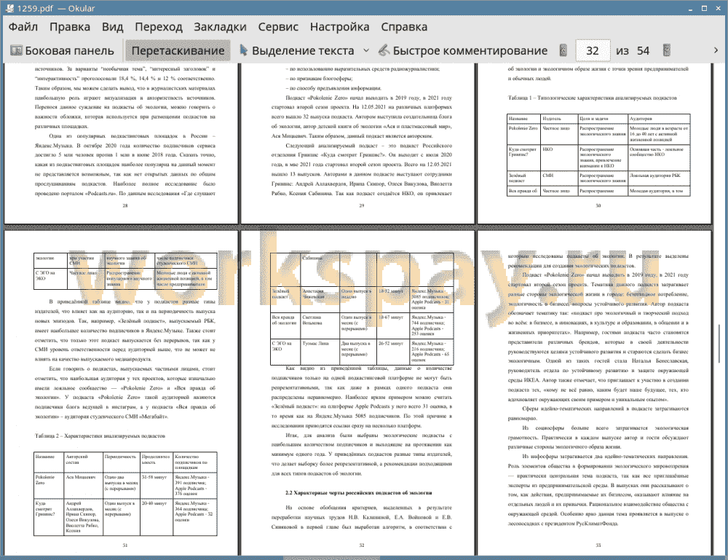Open the Закладки menu
The height and width of the screenshot is (560, 728).
point(220,27)
